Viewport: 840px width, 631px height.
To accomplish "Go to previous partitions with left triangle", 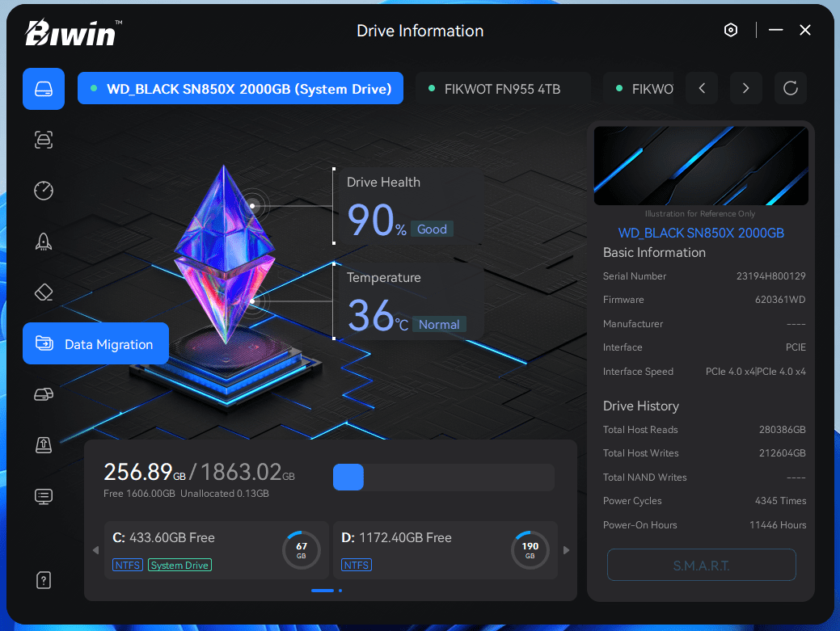I will [96, 550].
